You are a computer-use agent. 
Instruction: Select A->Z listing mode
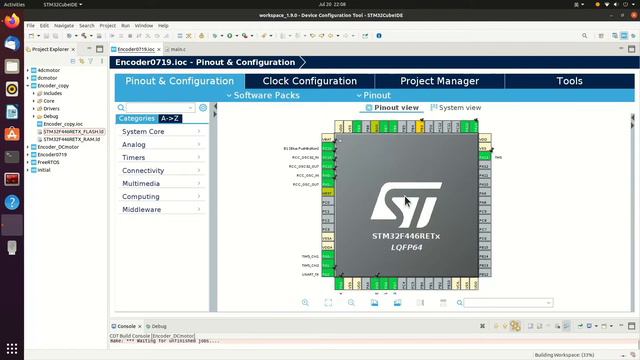(170, 118)
